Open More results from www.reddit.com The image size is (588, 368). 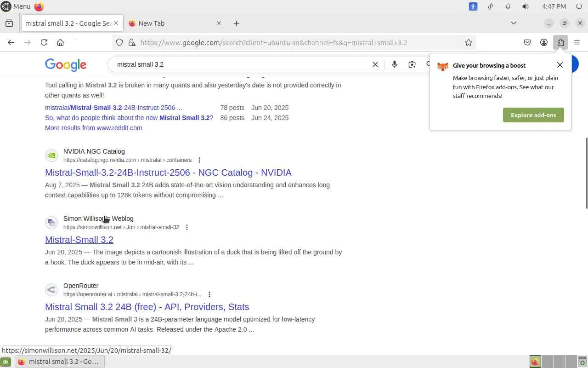point(94,128)
